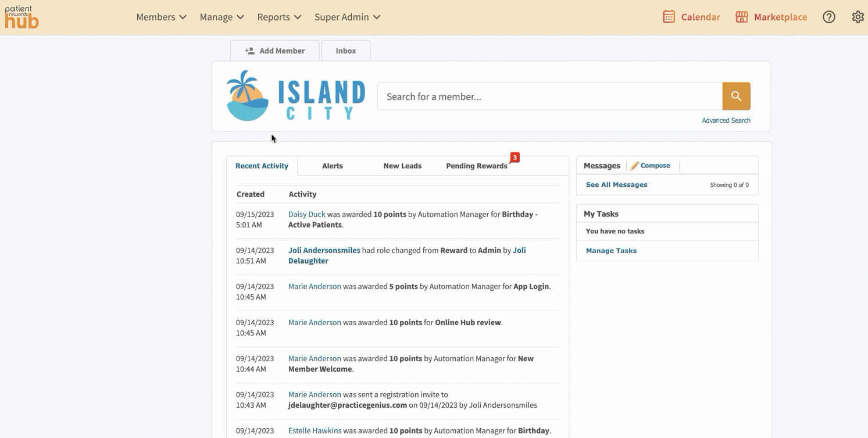Click the Pending Rewards badge showing 3

pos(515,158)
